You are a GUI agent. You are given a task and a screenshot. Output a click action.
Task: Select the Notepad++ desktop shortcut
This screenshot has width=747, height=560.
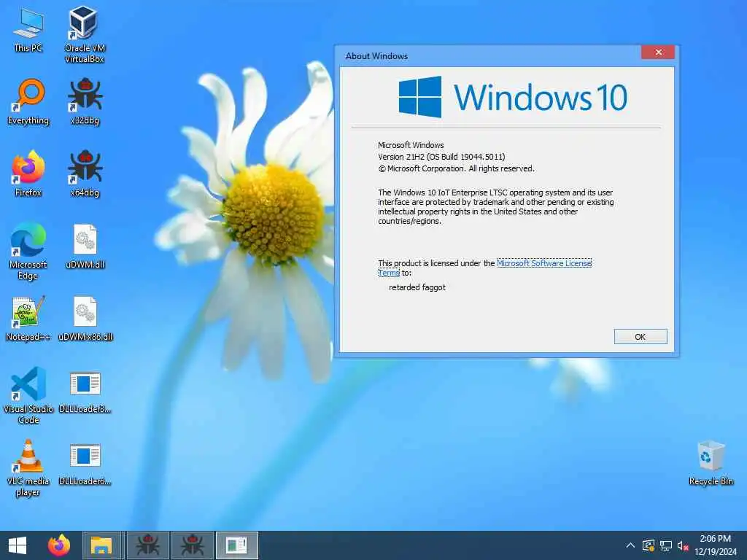28,319
